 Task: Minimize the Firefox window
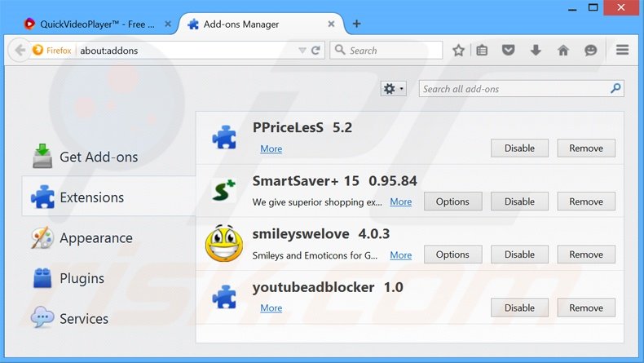click(x=572, y=8)
